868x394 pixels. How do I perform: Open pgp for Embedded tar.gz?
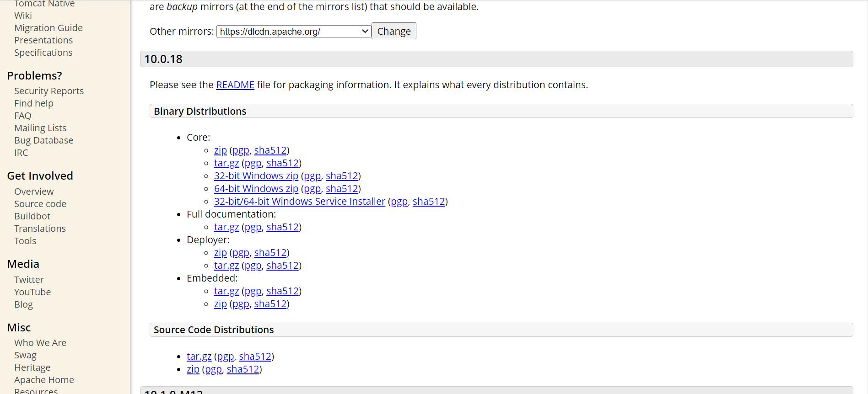[x=253, y=291]
